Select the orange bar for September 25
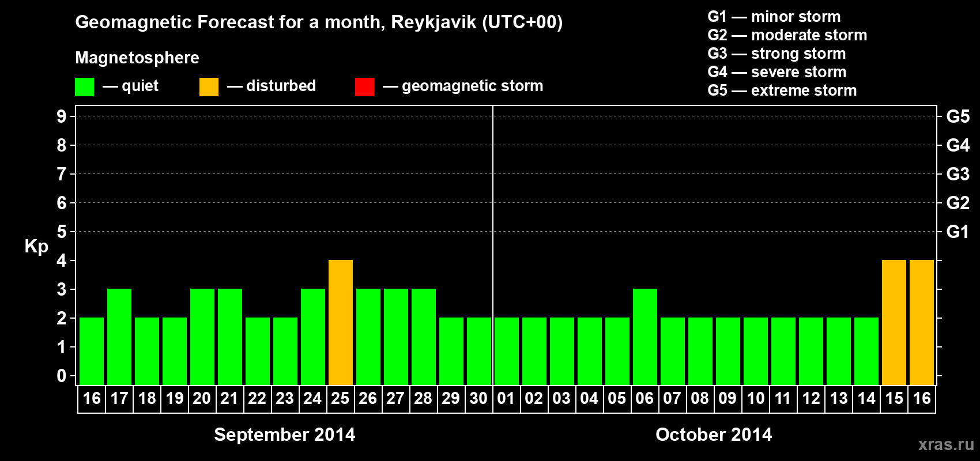The image size is (980, 461). click(x=341, y=322)
